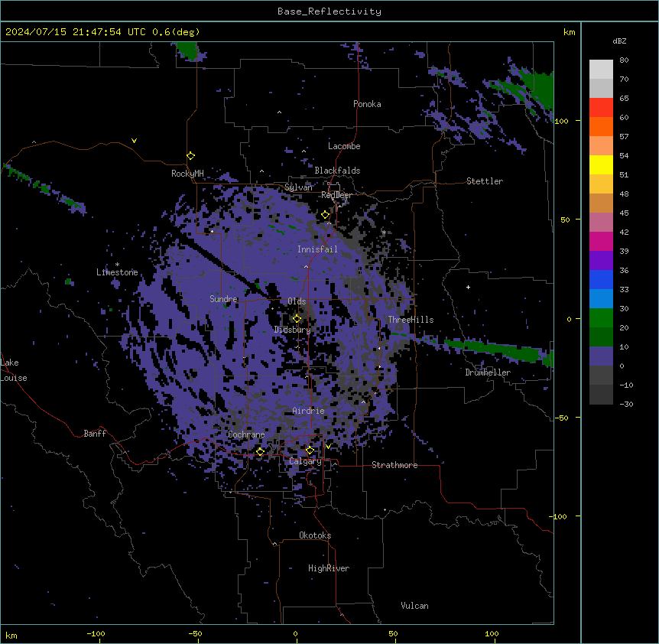The width and height of the screenshot is (659, 644).
Task: Click the yellow V marker east of Calgary
Action: [x=328, y=447]
